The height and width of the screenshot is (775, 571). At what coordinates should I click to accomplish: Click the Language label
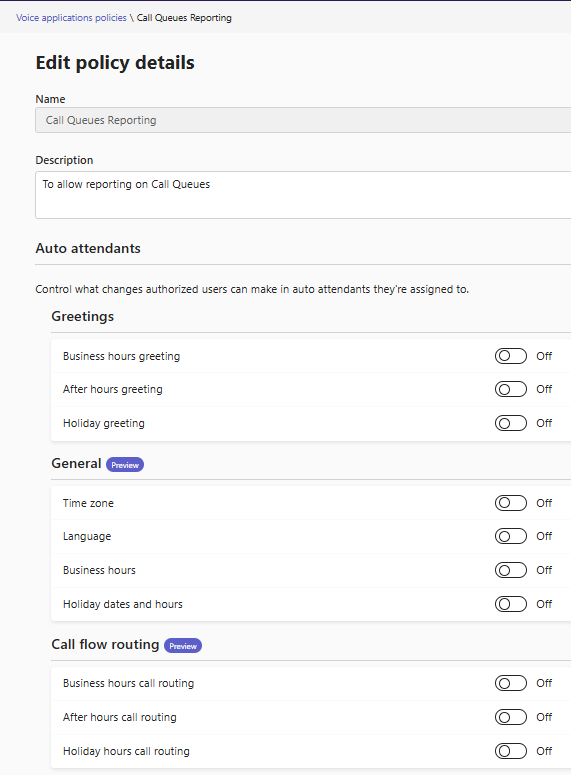(87, 537)
